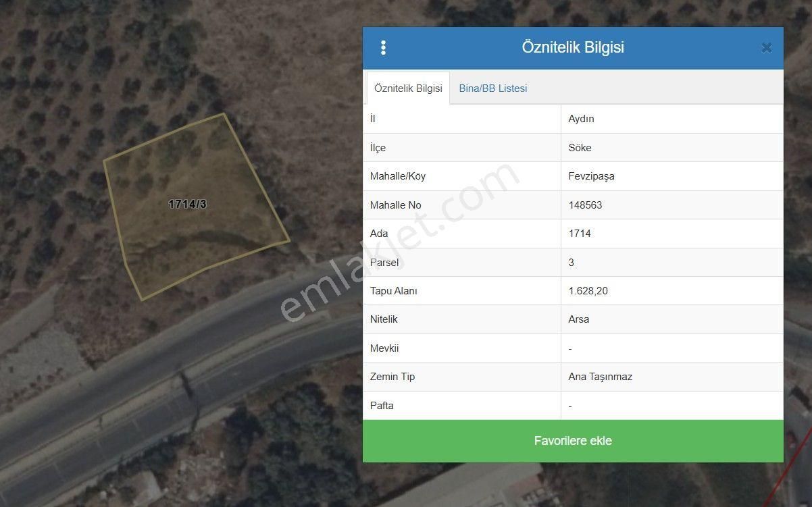Click the Pafta row label

(x=382, y=406)
